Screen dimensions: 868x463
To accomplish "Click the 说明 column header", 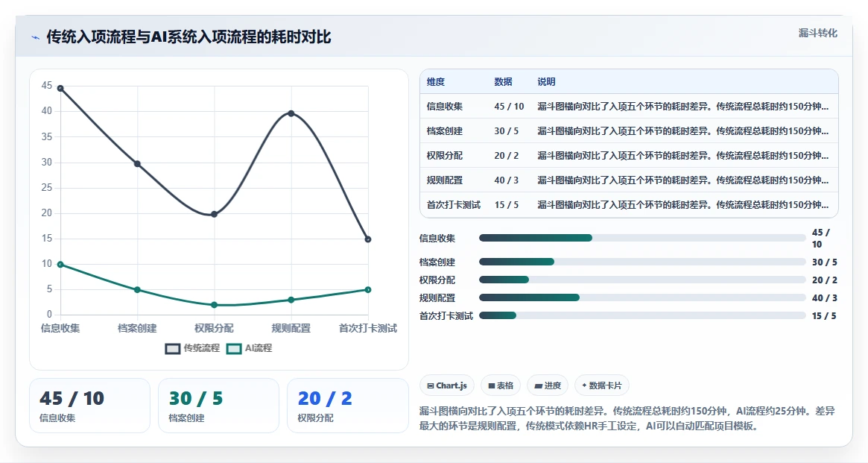I will click(x=546, y=82).
